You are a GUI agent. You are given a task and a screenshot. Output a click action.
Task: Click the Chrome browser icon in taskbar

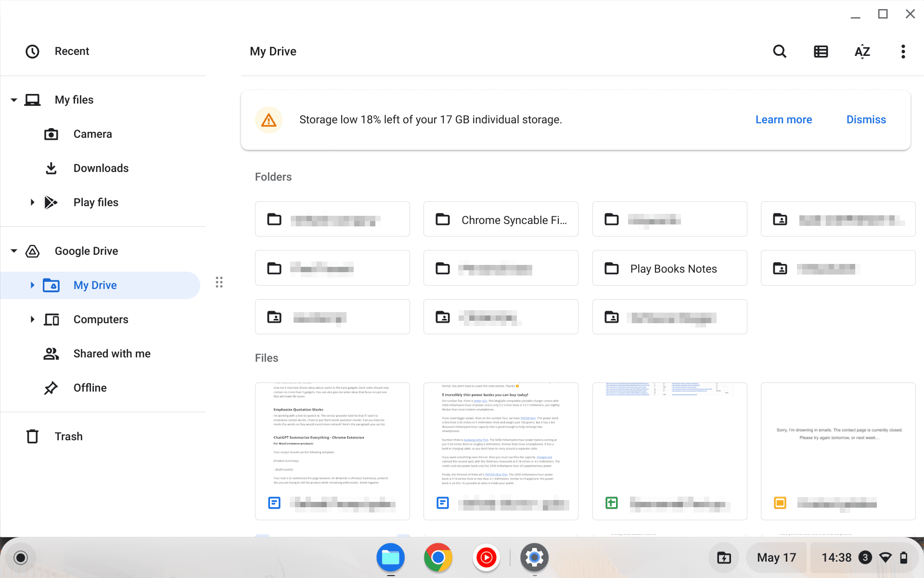click(438, 557)
